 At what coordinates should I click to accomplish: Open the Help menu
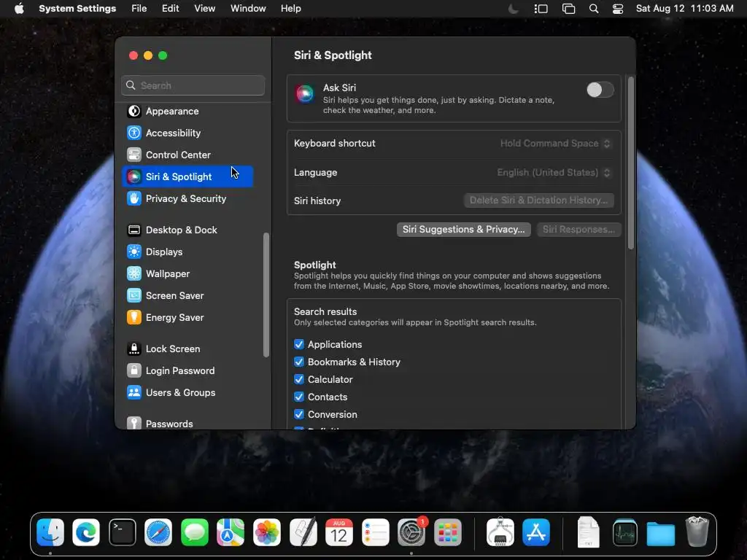point(290,9)
